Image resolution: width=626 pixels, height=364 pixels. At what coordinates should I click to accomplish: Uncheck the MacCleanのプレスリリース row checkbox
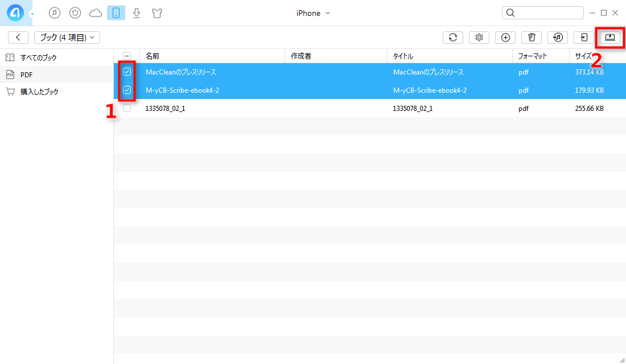tap(127, 72)
